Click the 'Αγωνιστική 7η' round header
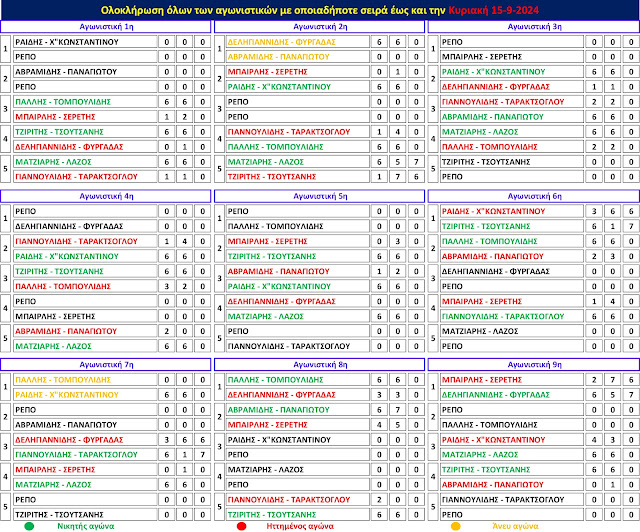 tap(106, 365)
